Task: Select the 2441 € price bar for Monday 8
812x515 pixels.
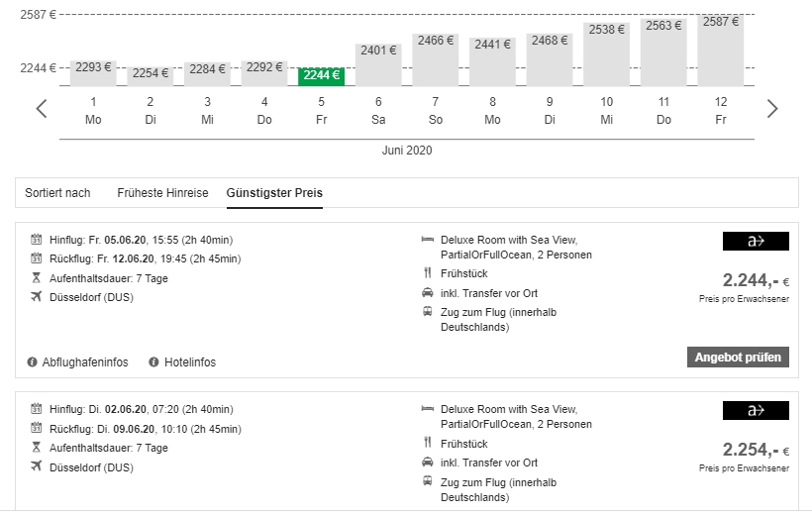Action: point(492,62)
